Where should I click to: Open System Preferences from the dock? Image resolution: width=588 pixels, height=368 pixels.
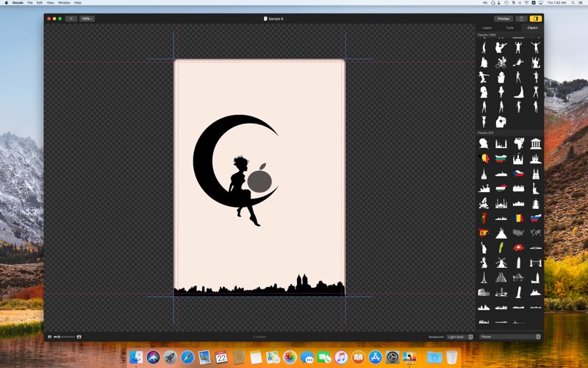[392, 357]
